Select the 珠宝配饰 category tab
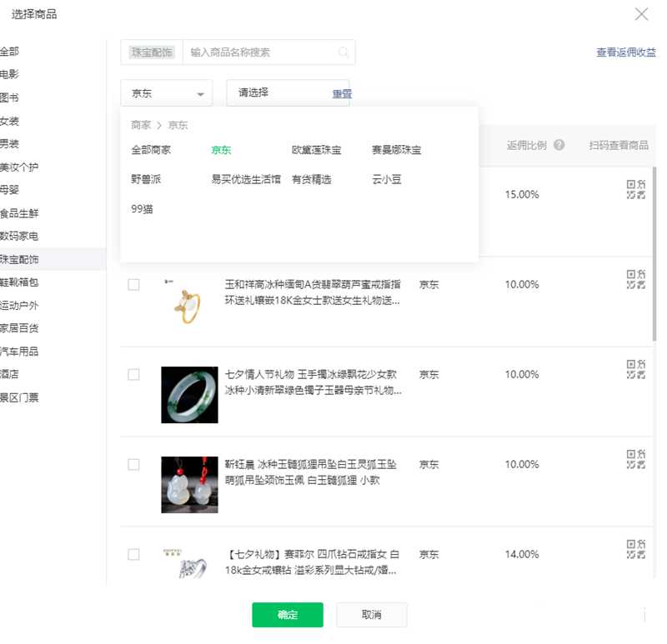 pyautogui.click(x=23, y=259)
